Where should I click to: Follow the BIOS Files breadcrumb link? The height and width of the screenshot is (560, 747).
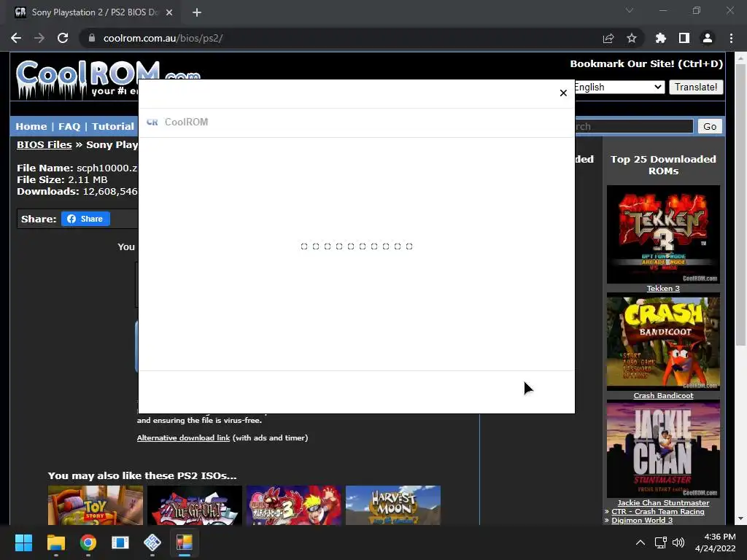(x=44, y=145)
